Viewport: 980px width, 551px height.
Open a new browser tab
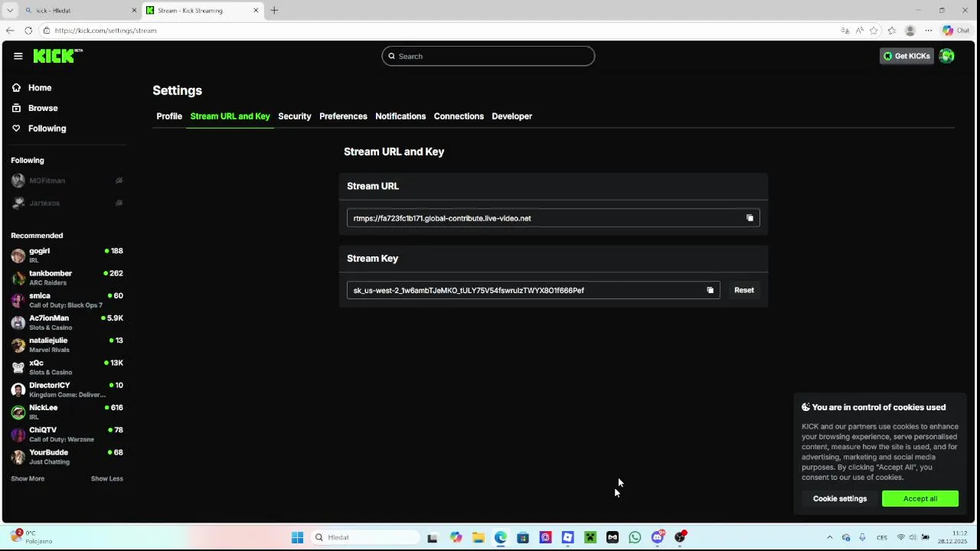274,11
